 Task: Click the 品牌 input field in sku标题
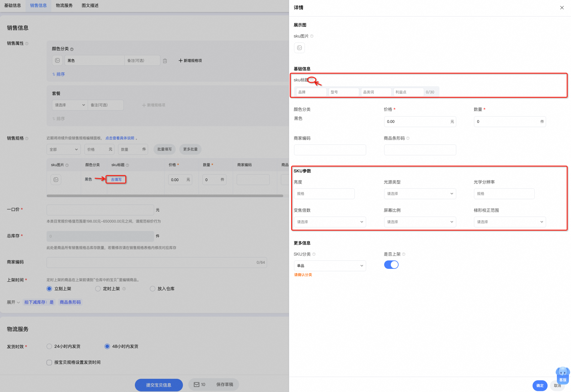[311, 92]
